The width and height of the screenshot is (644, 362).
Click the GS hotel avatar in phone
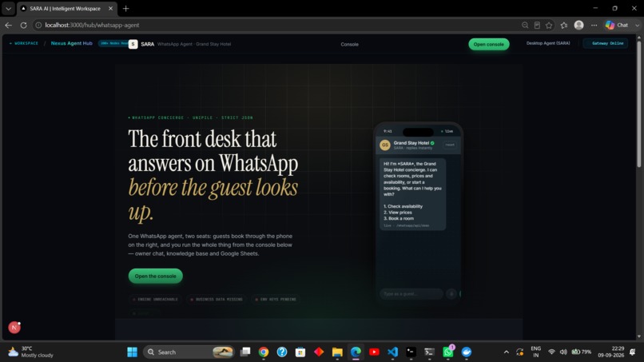click(x=385, y=145)
